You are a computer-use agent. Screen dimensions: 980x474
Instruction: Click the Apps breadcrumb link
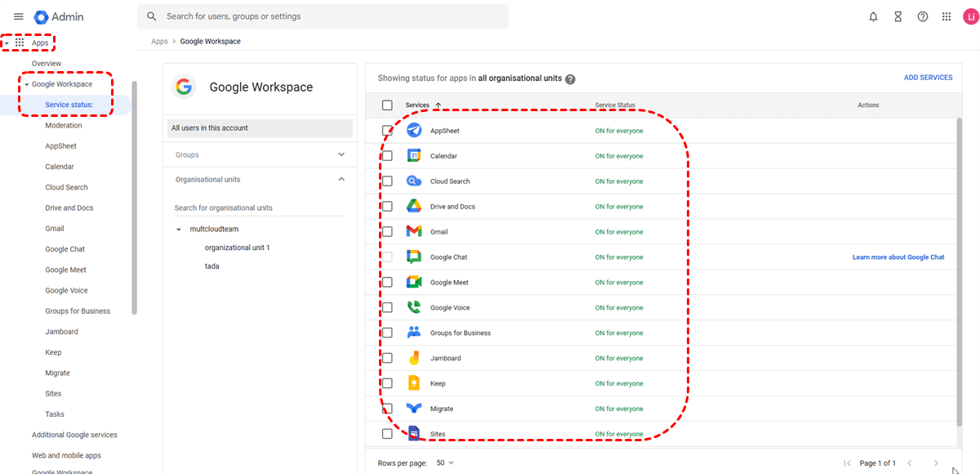[x=159, y=42]
